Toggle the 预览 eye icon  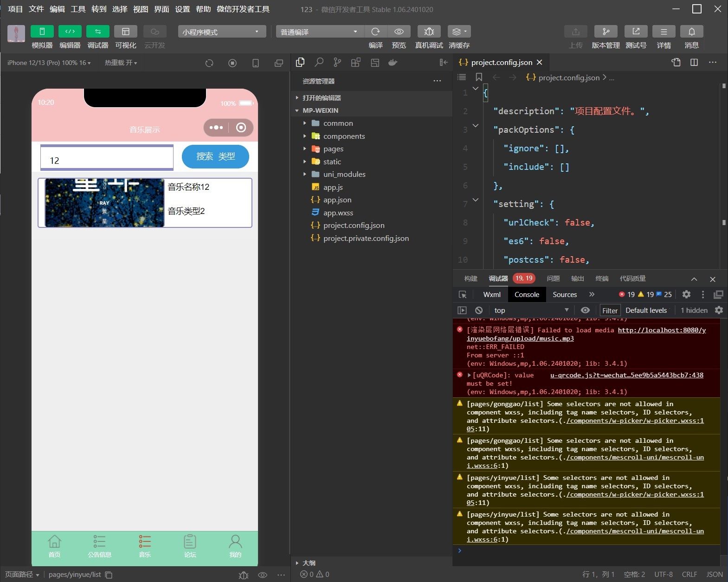[x=399, y=32]
